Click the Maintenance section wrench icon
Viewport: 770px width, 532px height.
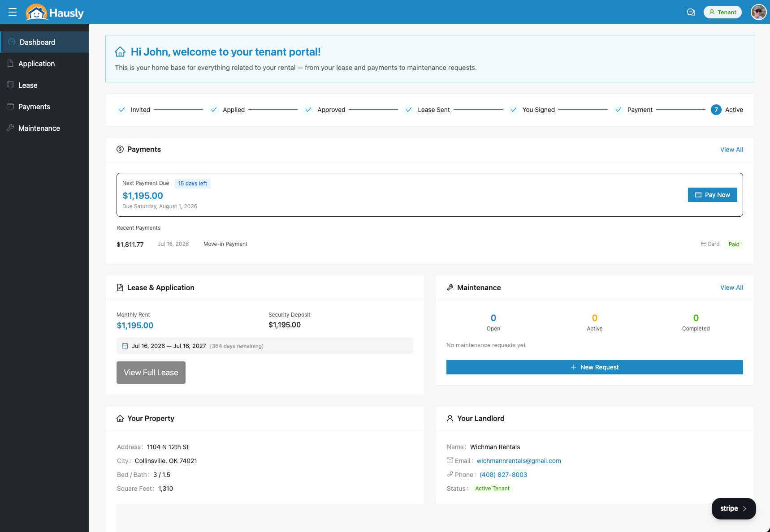tap(450, 287)
